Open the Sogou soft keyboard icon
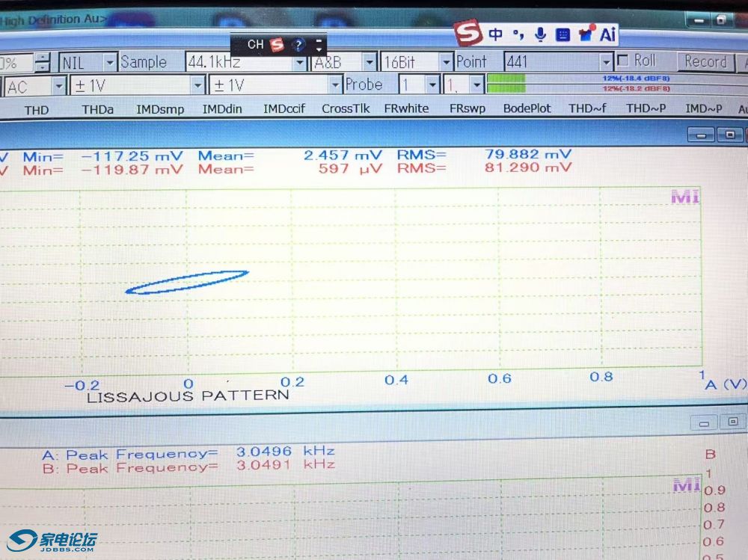Screen dimensions: 748x560 point(563,35)
